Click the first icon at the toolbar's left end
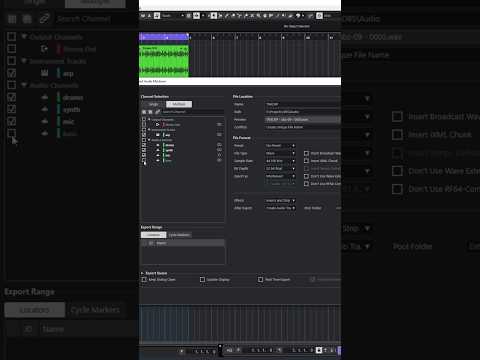The height and width of the screenshot is (360, 480). [143, 15]
